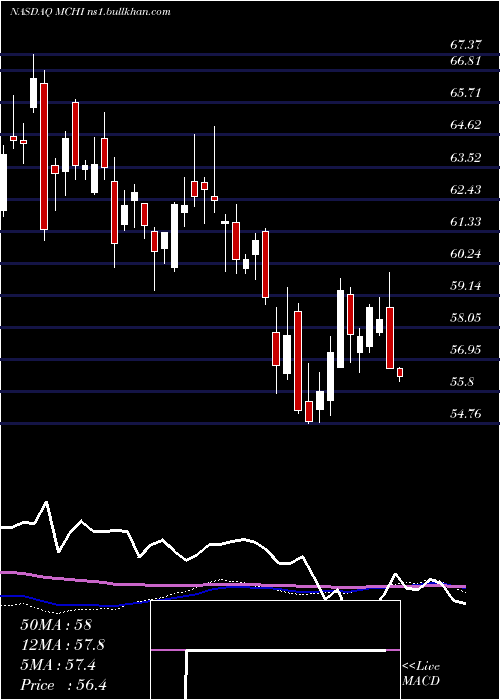Click the 63.52 price level label
Screen dimensions: 500x700
pyautogui.click(x=466, y=158)
